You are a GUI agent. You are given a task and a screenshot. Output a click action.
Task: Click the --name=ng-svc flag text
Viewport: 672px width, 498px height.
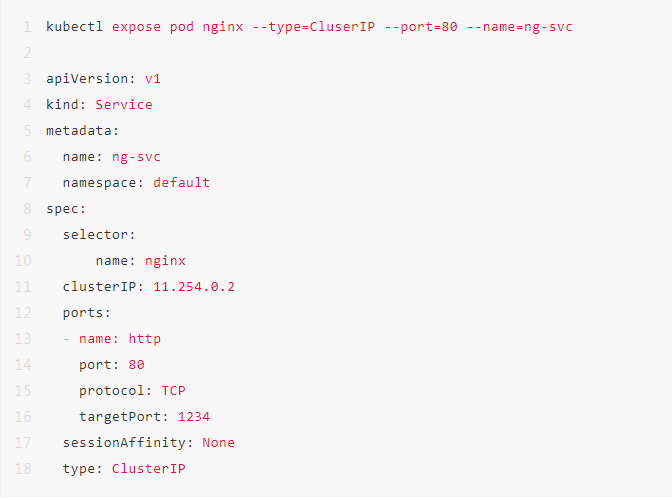pyautogui.click(x=520, y=26)
